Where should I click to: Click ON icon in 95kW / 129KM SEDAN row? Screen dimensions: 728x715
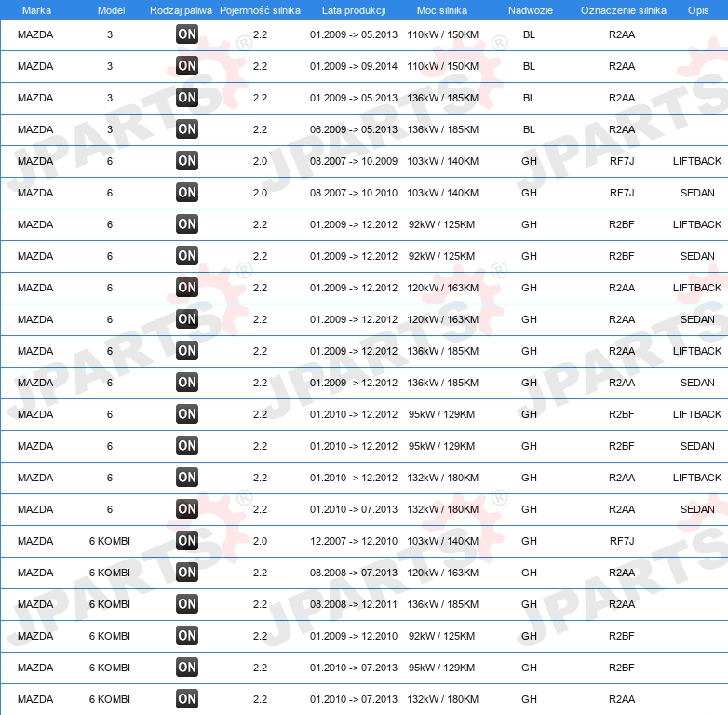(187, 446)
